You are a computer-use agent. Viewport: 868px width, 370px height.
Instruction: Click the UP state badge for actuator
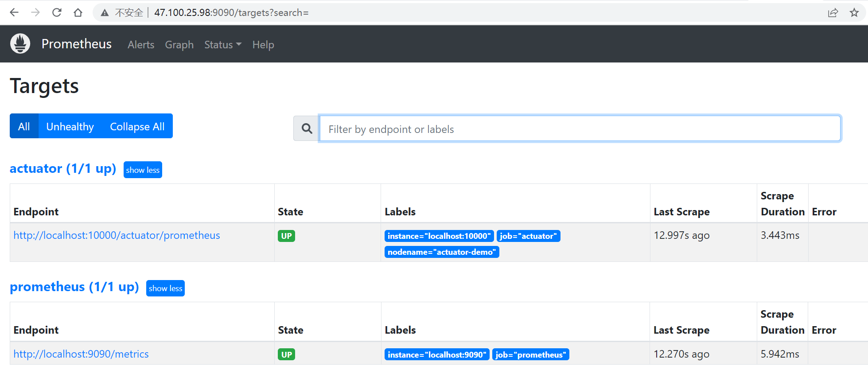286,236
